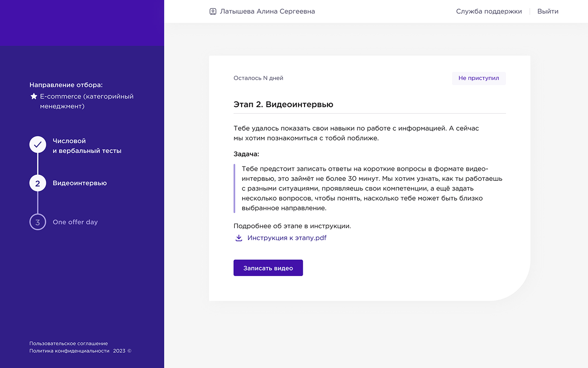Click the Этап 2. Видеоинтервью heading
The height and width of the screenshot is (368, 588).
click(x=283, y=104)
